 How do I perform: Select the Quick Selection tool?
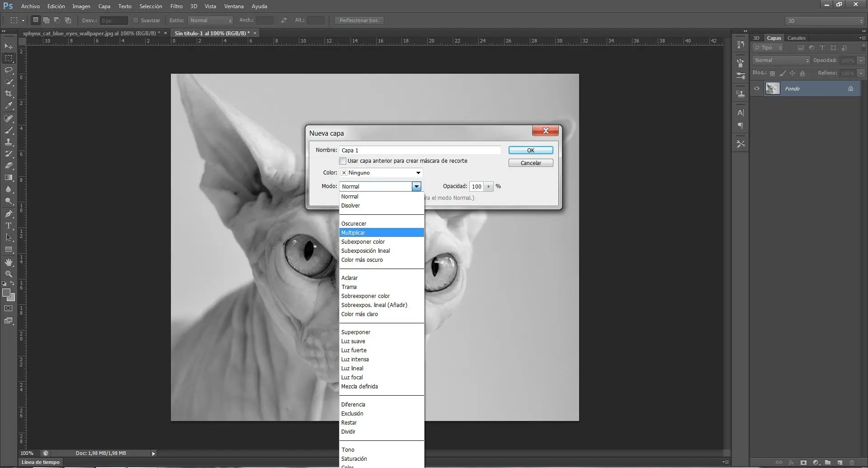click(x=9, y=82)
